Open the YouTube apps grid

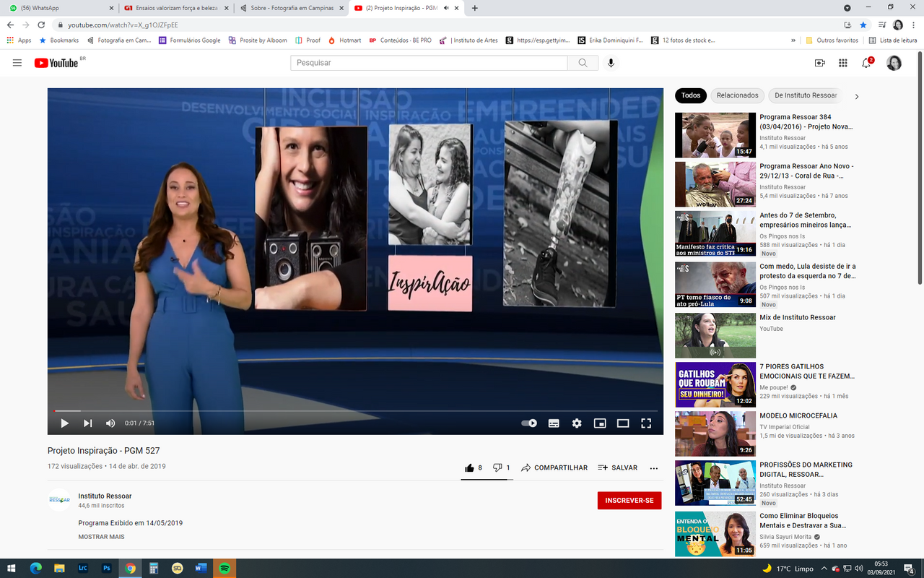[x=842, y=63]
